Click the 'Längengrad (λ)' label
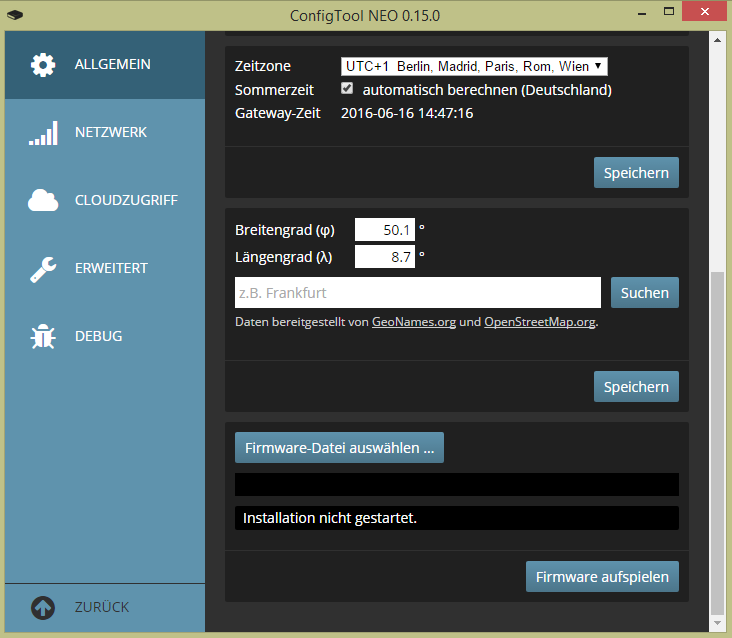732x638 pixels. click(x=283, y=257)
